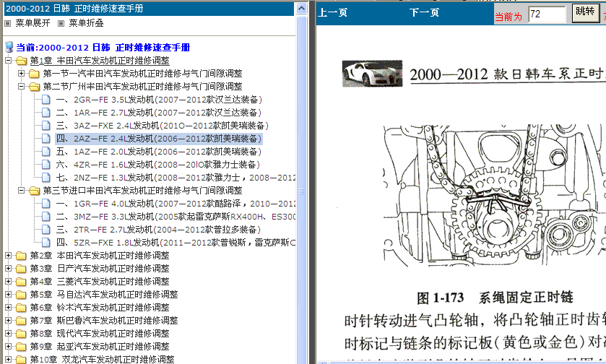Expand 第3章 日产汽车 node
Image resolution: width=606 pixels, height=364 pixels.
8,268
